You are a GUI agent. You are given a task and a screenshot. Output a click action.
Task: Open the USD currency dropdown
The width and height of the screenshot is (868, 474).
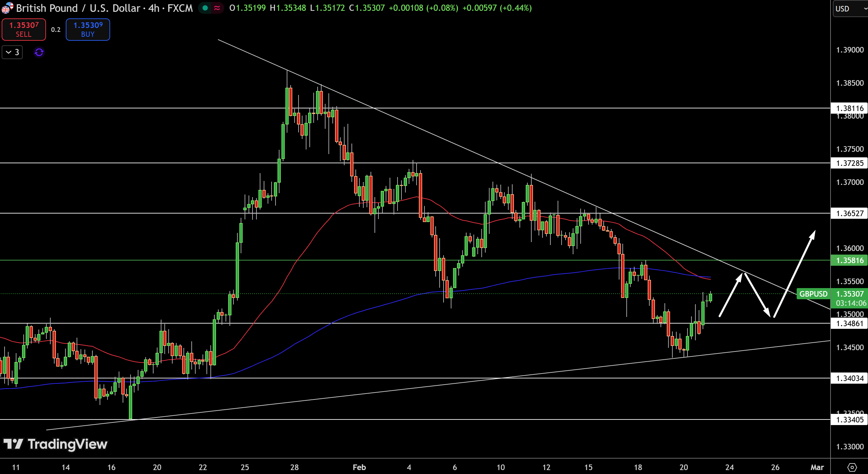(850, 9)
